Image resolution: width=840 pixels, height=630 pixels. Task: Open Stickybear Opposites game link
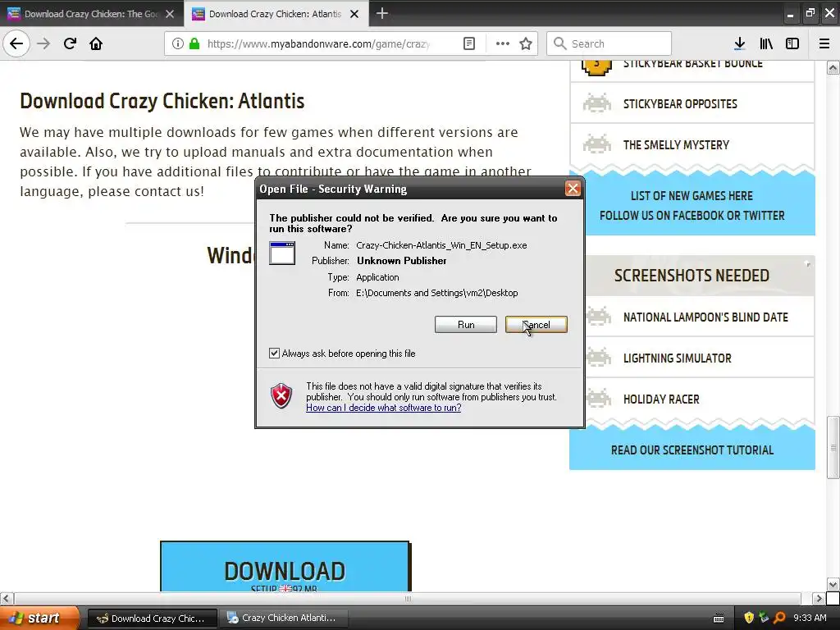[x=680, y=104]
